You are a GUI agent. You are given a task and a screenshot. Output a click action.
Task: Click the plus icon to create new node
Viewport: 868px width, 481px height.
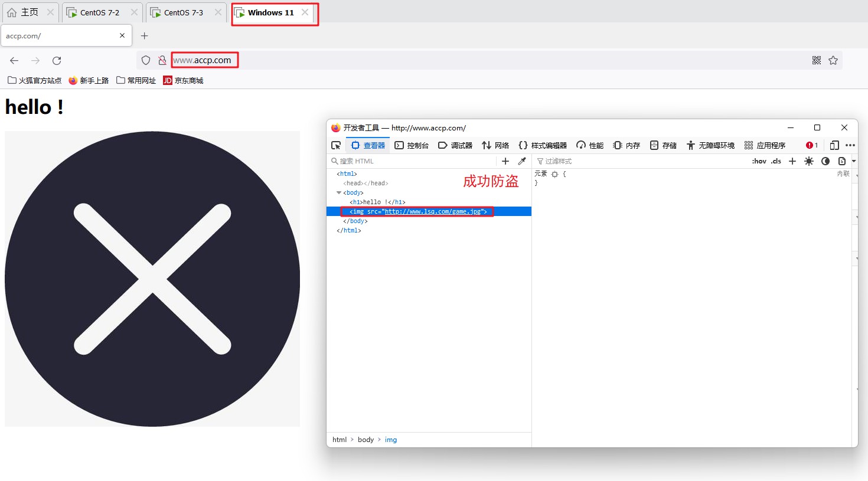(x=505, y=161)
